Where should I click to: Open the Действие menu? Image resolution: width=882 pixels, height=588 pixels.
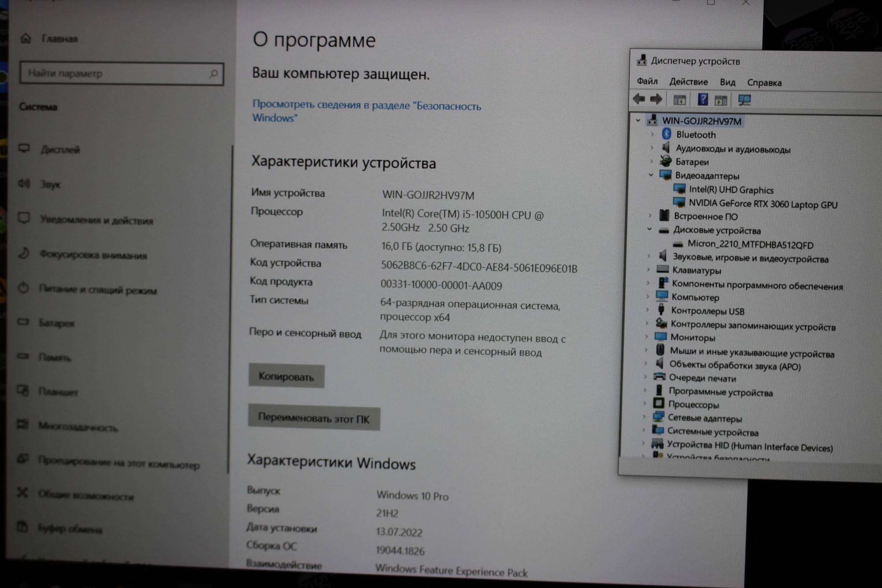(x=688, y=82)
